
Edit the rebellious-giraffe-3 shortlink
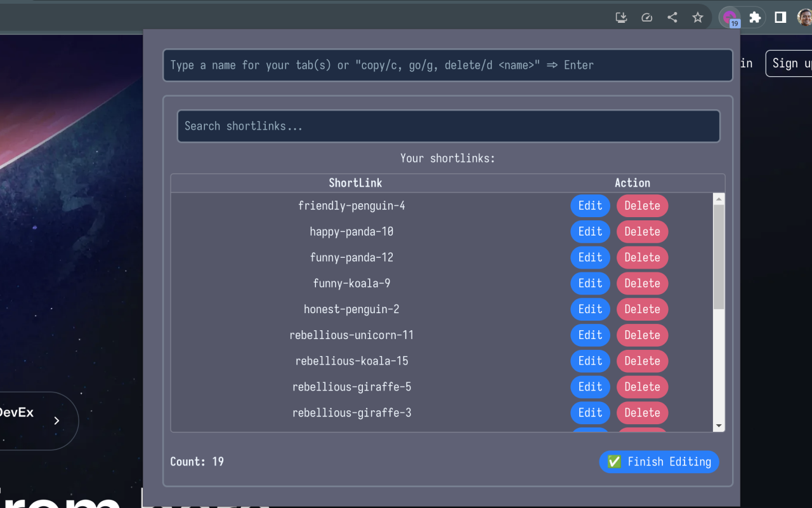click(590, 413)
